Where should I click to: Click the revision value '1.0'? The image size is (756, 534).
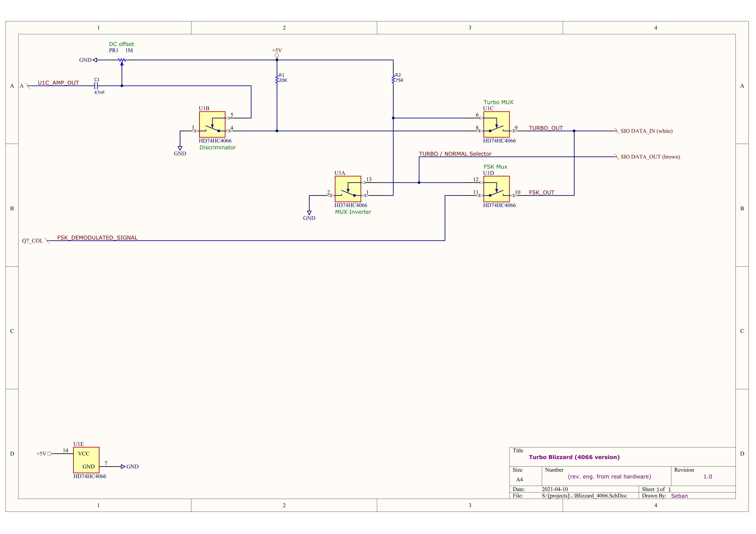coord(708,476)
